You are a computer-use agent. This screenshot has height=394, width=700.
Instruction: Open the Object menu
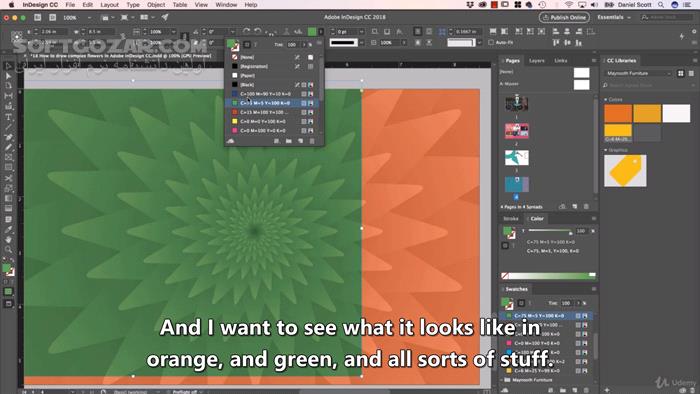coord(156,5)
